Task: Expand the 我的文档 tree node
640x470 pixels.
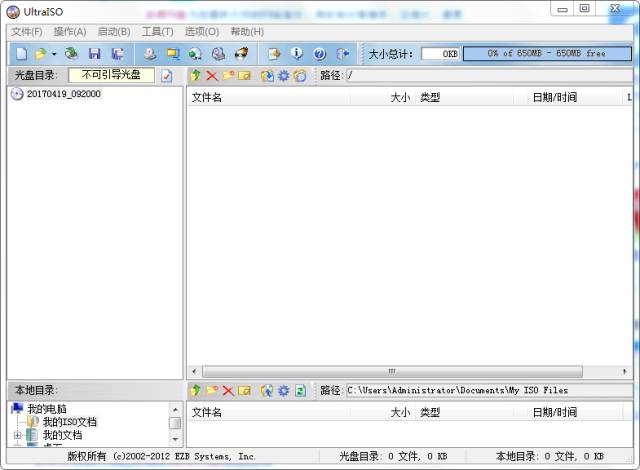Action: coord(17,435)
